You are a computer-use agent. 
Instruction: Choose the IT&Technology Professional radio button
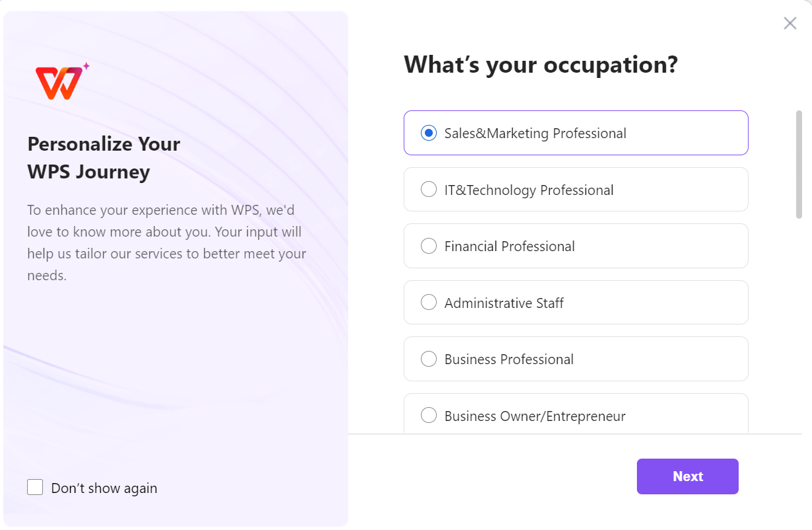click(x=429, y=190)
